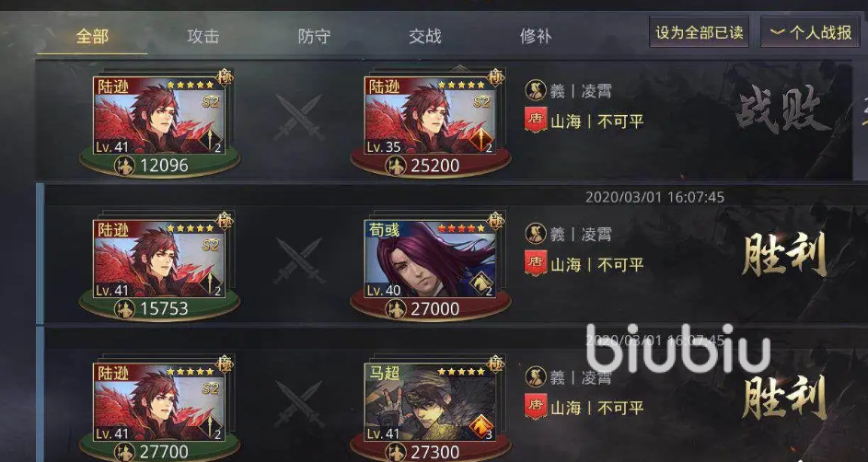Image resolution: width=868 pixels, height=462 pixels.
Task: Click the red 唐 badge in first report
Action: (536, 120)
